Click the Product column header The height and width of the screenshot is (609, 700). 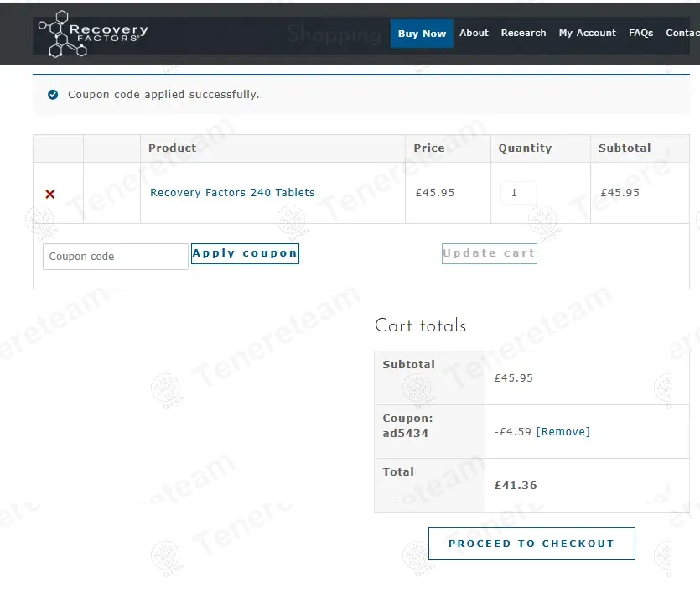[173, 148]
